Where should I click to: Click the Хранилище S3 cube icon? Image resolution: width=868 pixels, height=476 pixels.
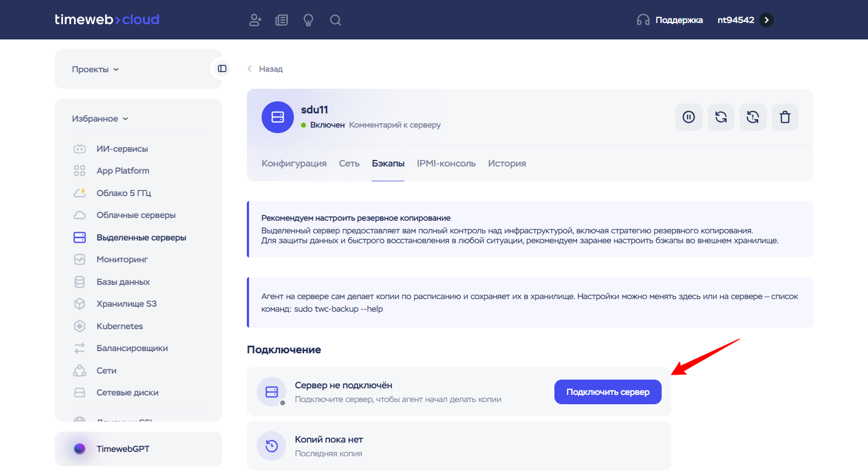tap(80, 304)
